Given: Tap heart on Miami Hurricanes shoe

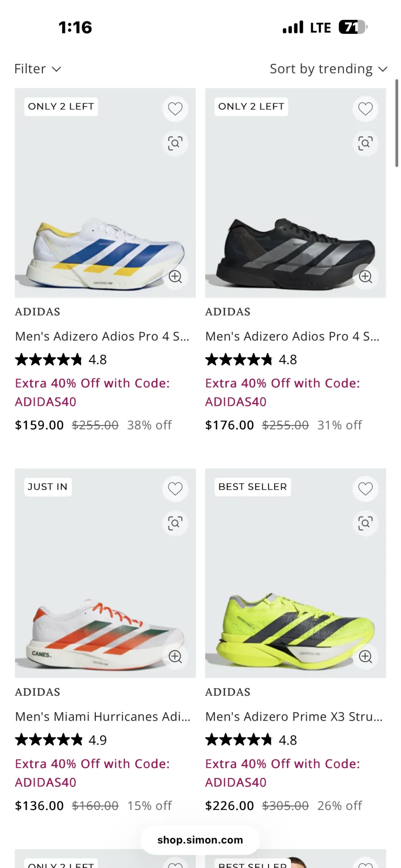Looking at the screenshot, I should click(x=175, y=489).
